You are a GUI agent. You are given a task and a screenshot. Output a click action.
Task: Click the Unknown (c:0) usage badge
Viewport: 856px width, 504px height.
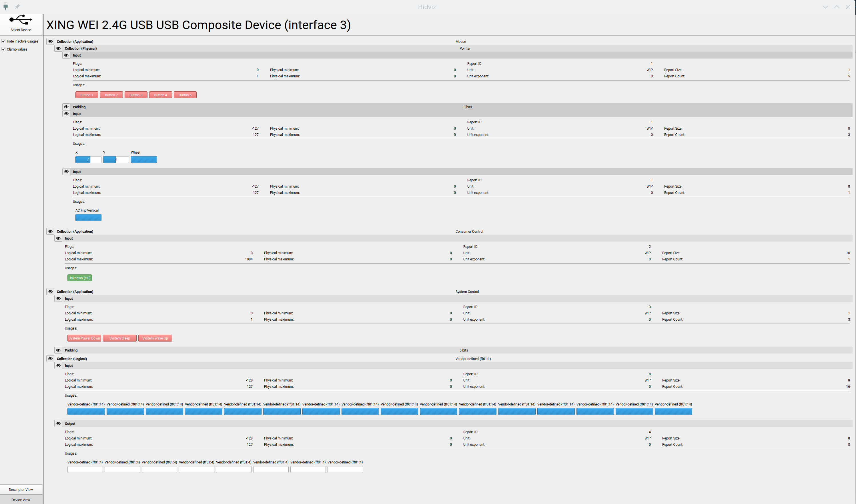click(x=79, y=278)
